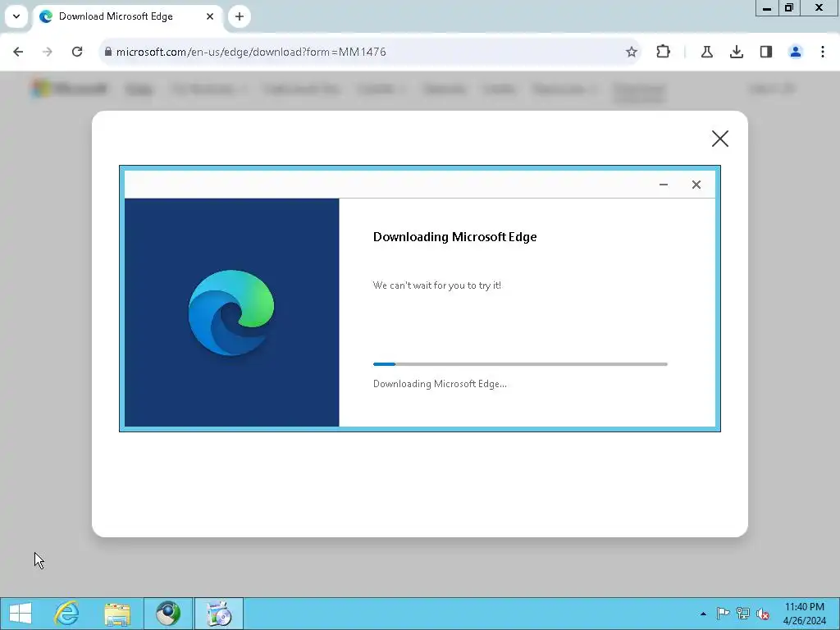Click the Edge download progress bar
The height and width of the screenshot is (630, 840).
coord(520,364)
